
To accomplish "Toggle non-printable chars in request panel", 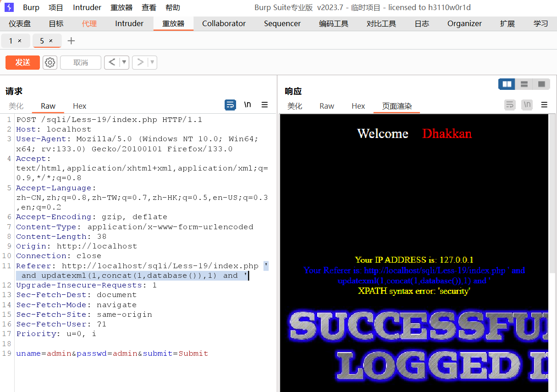I will point(248,105).
